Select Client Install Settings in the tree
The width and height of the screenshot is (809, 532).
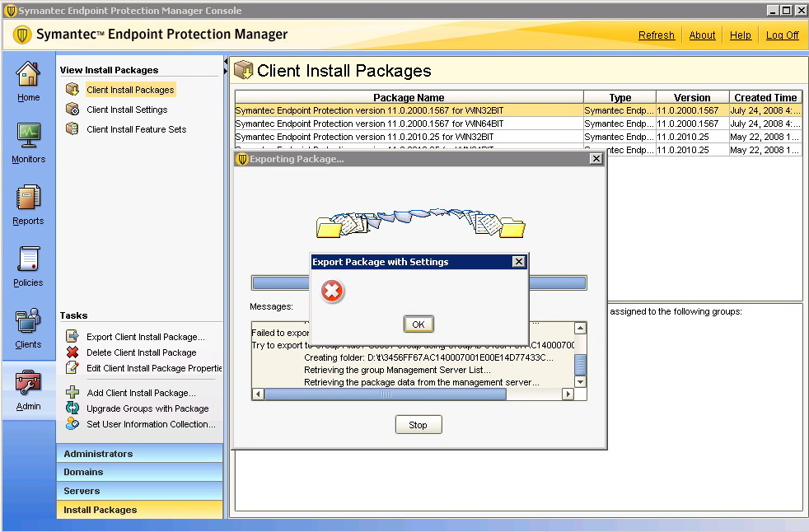(126, 110)
